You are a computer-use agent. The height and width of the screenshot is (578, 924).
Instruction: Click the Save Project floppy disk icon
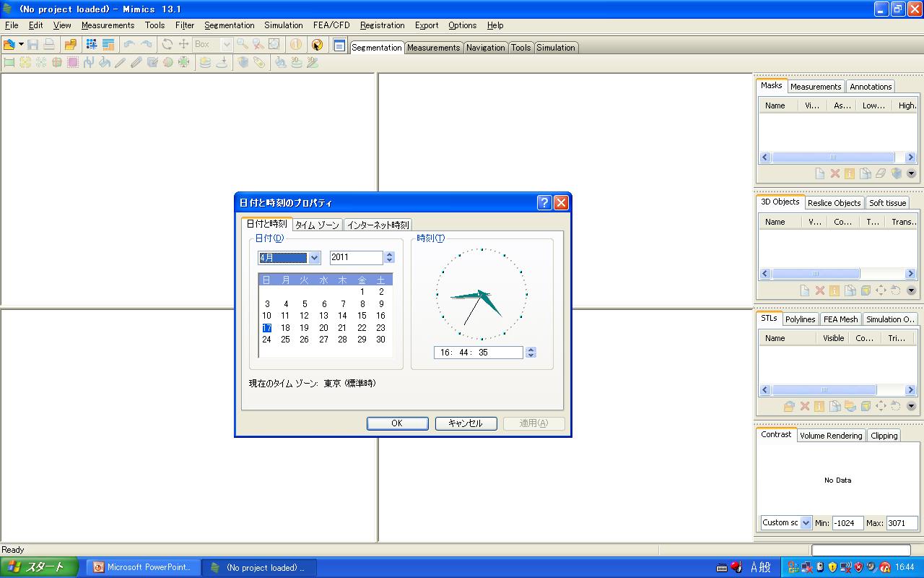pos(33,44)
